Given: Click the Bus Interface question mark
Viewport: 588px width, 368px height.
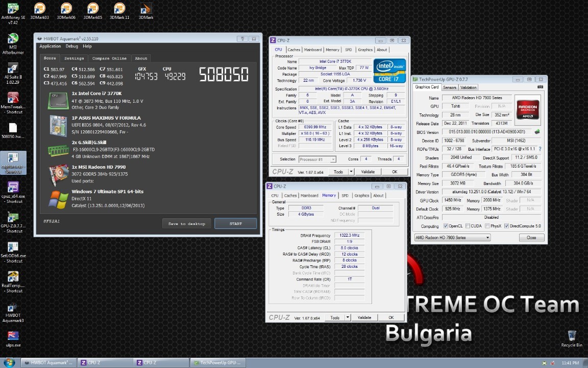Looking at the screenshot, I should pyautogui.click(x=540, y=149).
